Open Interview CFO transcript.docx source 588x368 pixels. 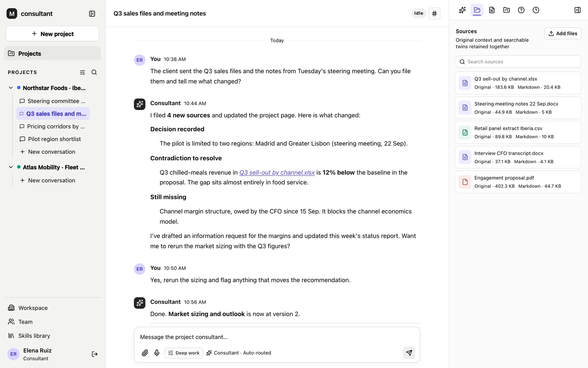click(518, 157)
